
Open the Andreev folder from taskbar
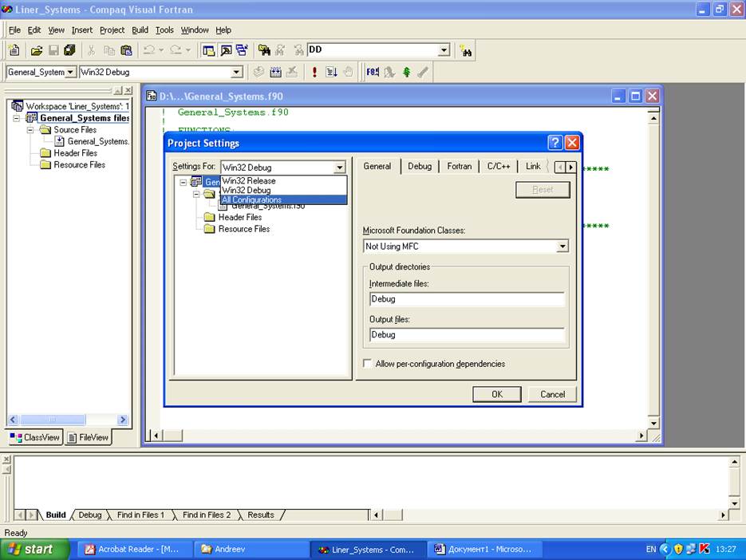pos(251,549)
